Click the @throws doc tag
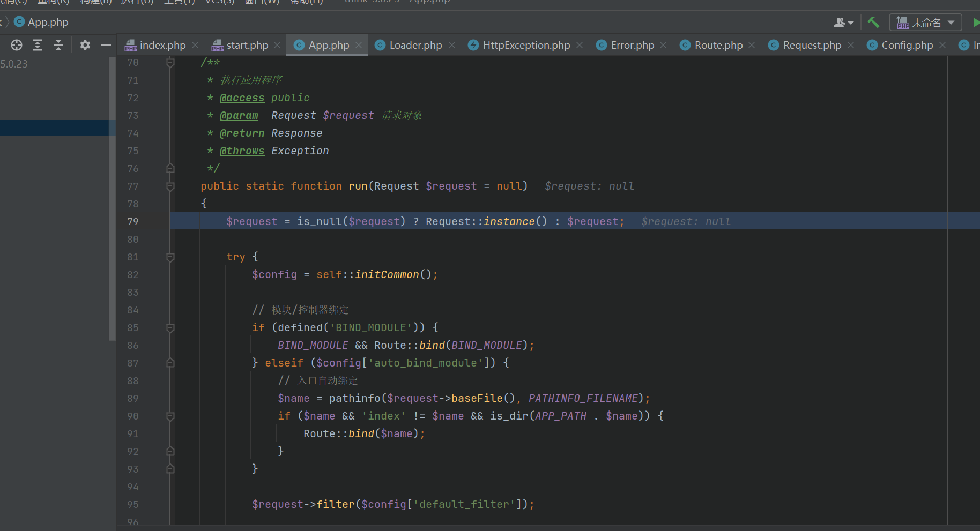The height and width of the screenshot is (531, 980). click(242, 151)
